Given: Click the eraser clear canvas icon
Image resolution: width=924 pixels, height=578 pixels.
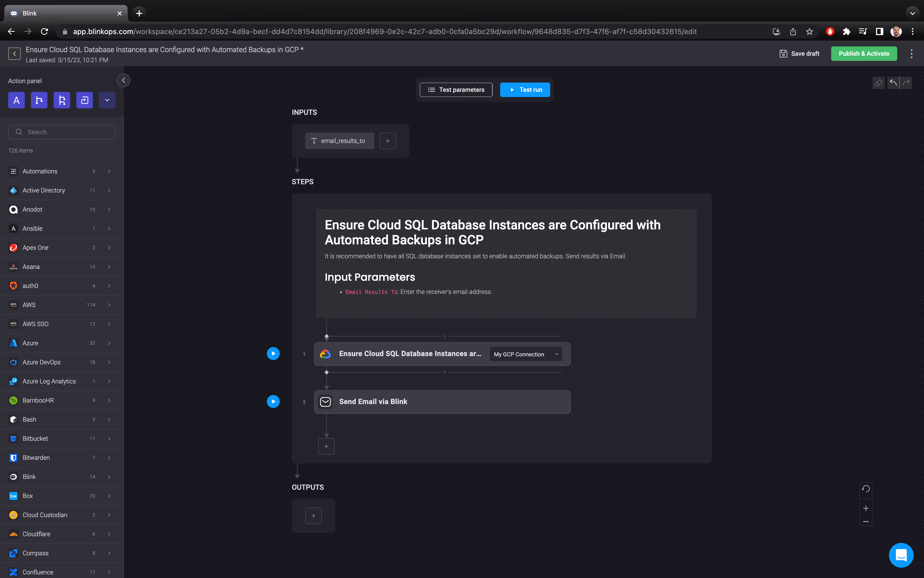Looking at the screenshot, I should (x=878, y=83).
